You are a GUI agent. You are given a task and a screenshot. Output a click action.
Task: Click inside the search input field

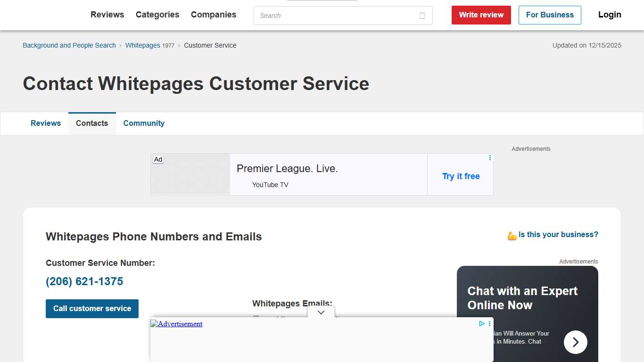tap(330, 16)
